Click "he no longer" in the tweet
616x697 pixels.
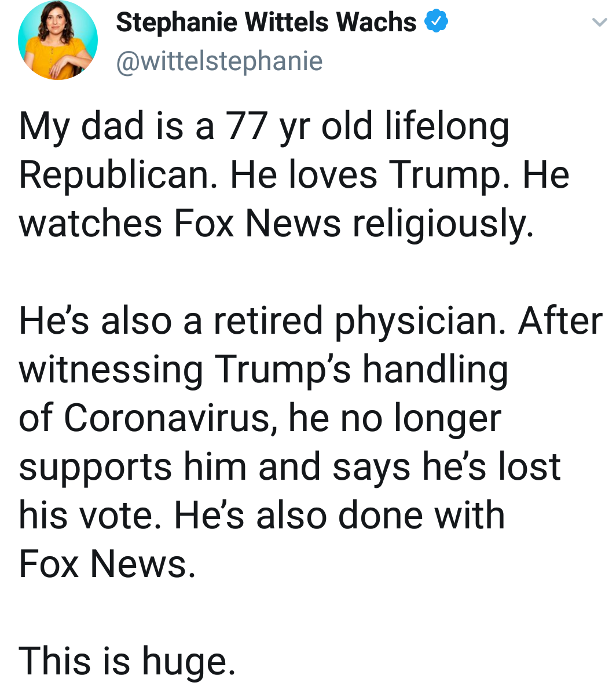[394, 418]
